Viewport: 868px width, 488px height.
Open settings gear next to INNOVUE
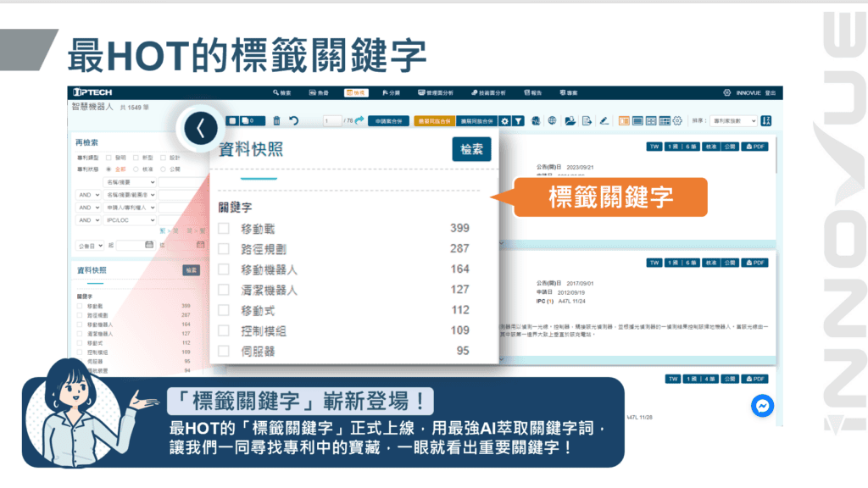click(x=726, y=92)
